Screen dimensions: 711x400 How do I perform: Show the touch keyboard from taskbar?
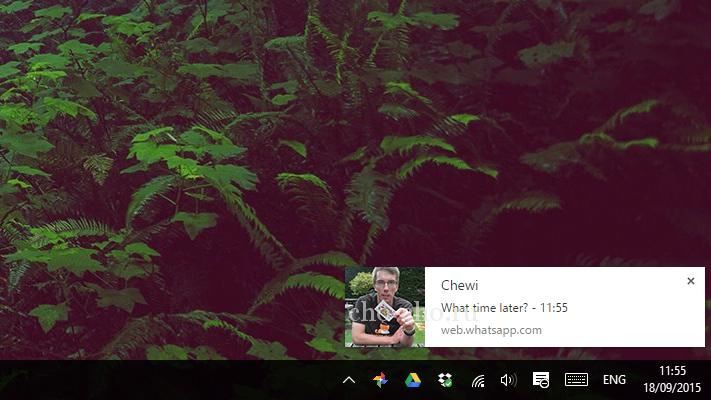(576, 380)
